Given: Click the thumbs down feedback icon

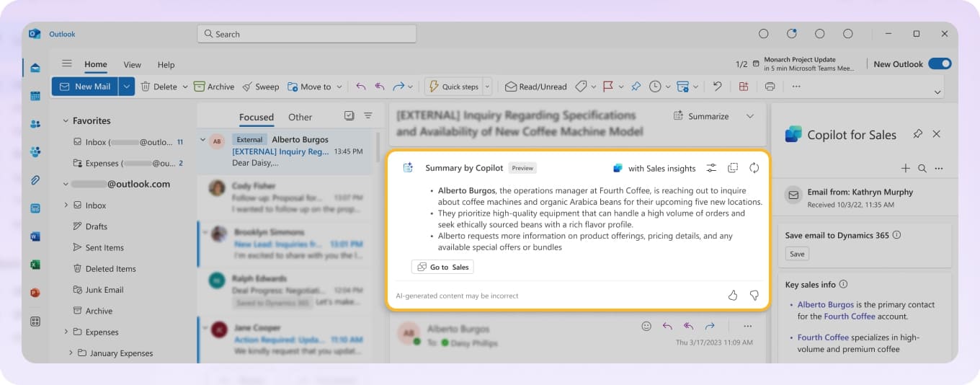Looking at the screenshot, I should [754, 296].
